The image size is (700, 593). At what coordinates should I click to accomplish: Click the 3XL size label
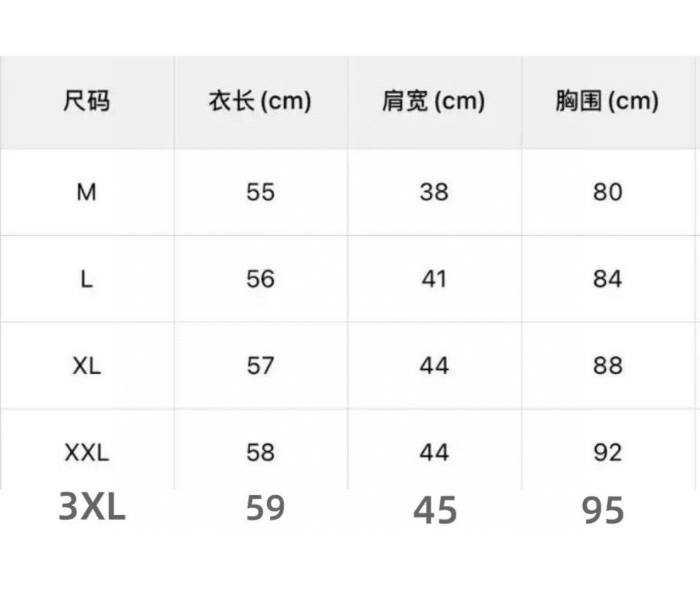pos(92,508)
